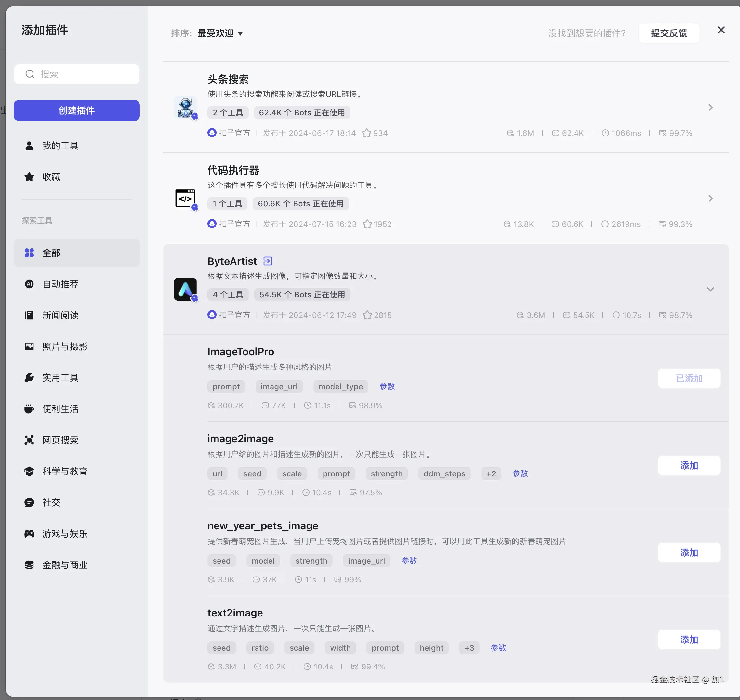The width and height of the screenshot is (740, 700).
Task: Favorite the 代码执行器 plugin via star
Action: (x=367, y=224)
